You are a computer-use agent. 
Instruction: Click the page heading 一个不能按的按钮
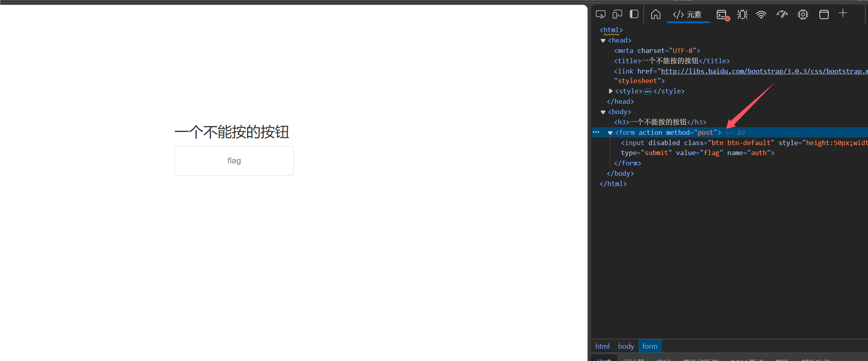pyautogui.click(x=232, y=132)
